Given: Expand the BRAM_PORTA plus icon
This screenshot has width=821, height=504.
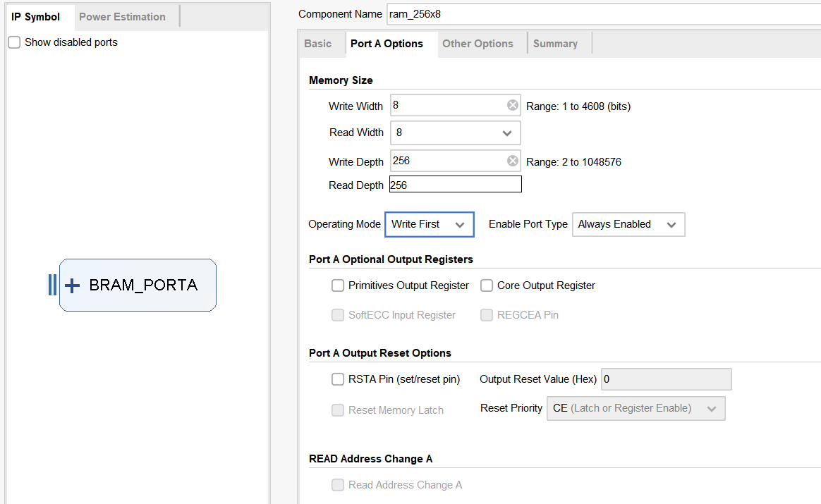Looking at the screenshot, I should tap(72, 285).
